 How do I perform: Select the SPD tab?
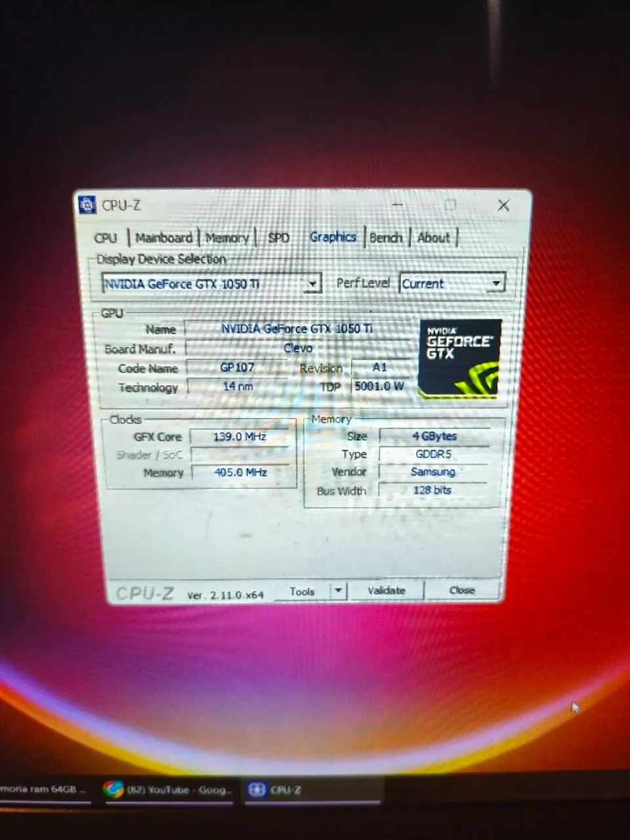click(279, 238)
